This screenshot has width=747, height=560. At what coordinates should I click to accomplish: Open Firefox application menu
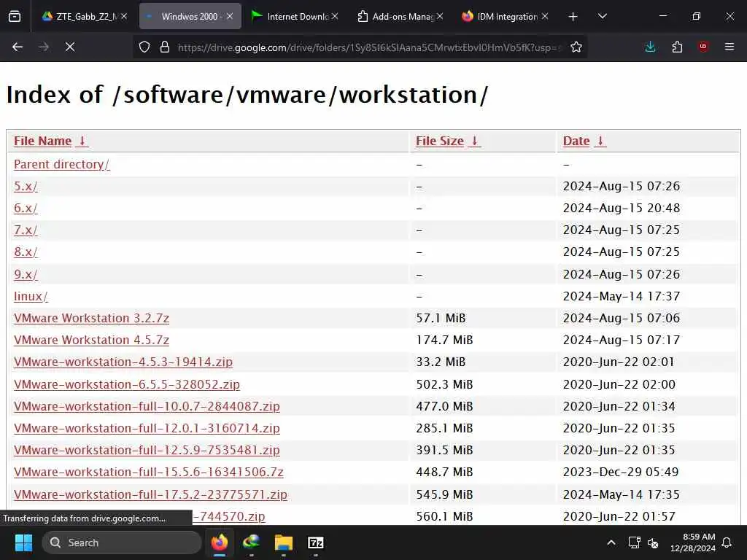729,47
